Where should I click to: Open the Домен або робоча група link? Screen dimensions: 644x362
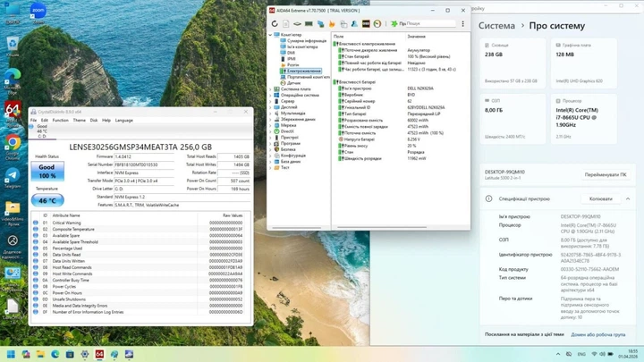598,335
